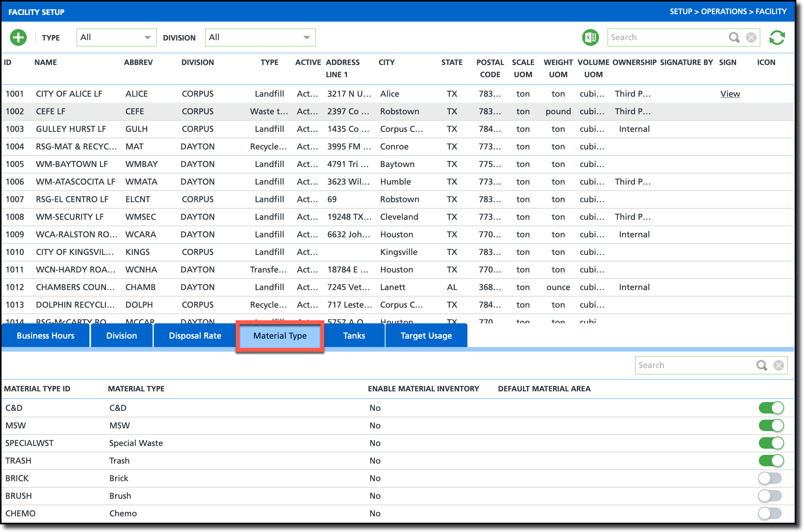Enable the Brick material type toggle
804x532 pixels.
point(770,478)
